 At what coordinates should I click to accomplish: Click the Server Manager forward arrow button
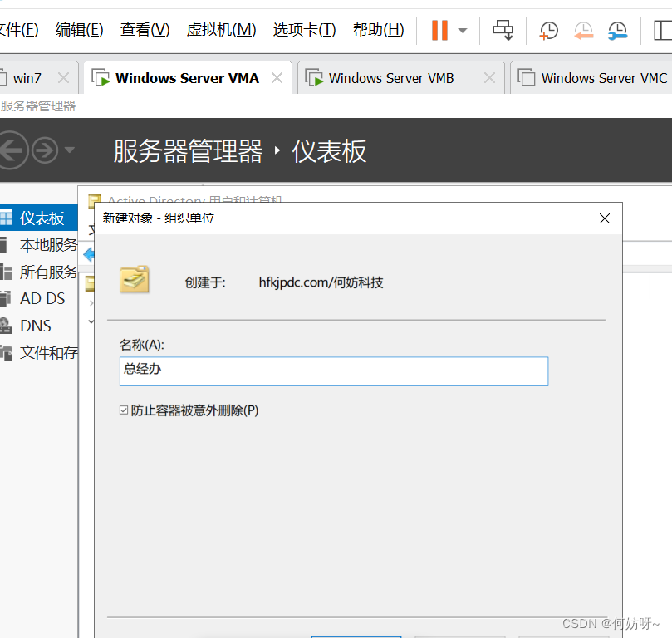[x=44, y=150]
